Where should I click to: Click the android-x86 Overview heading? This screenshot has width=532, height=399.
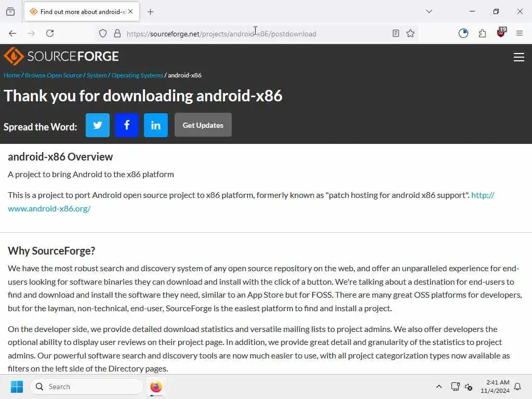tap(60, 157)
